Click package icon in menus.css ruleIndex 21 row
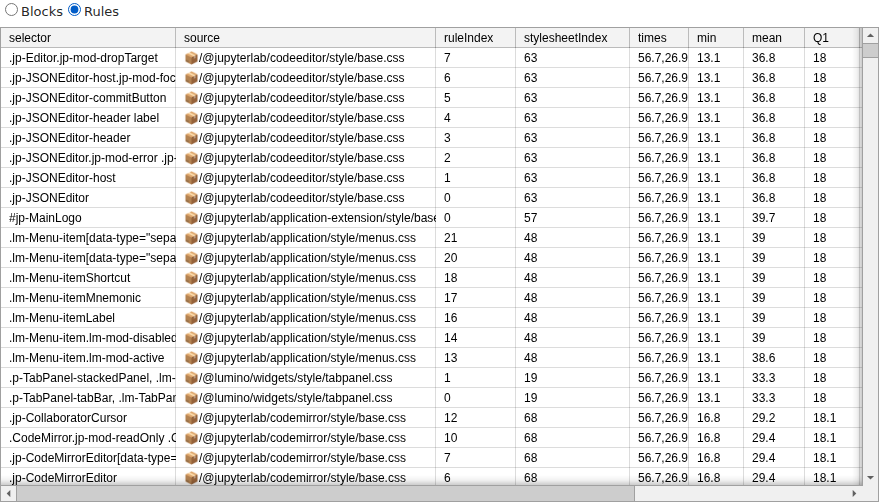This screenshot has width=879, height=502. tap(191, 238)
